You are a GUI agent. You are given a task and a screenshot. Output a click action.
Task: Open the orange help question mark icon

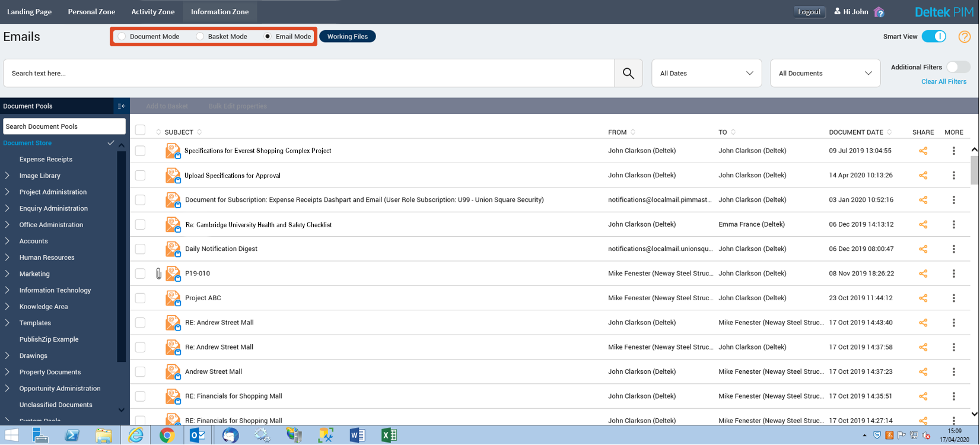point(965,37)
